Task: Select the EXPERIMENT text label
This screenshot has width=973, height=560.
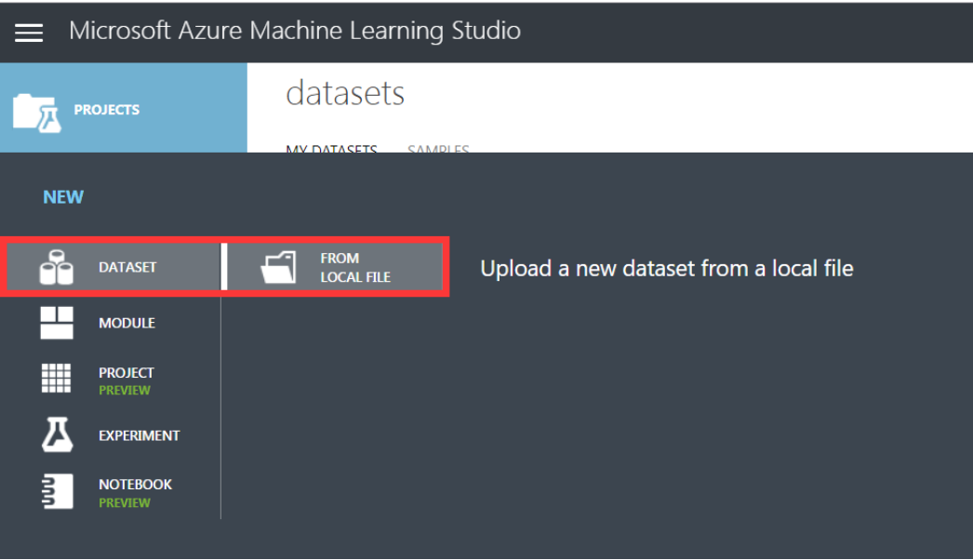Action: pyautogui.click(x=139, y=435)
